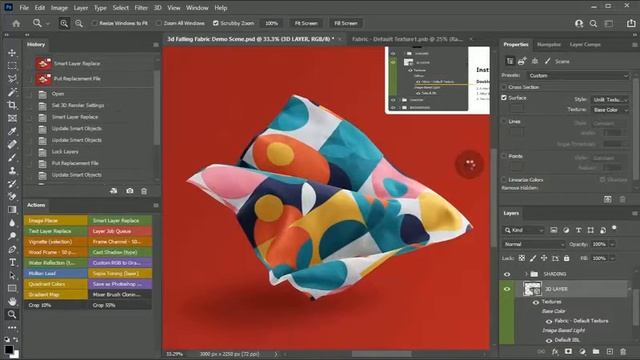Select the Lasso tool in toolbar

point(12,79)
